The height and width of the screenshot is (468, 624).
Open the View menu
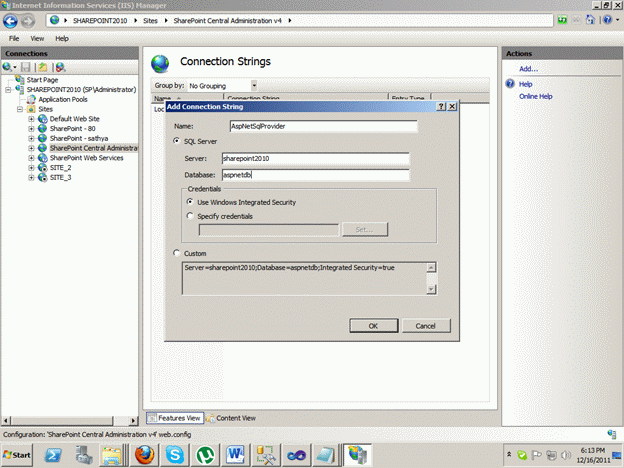tap(37, 38)
